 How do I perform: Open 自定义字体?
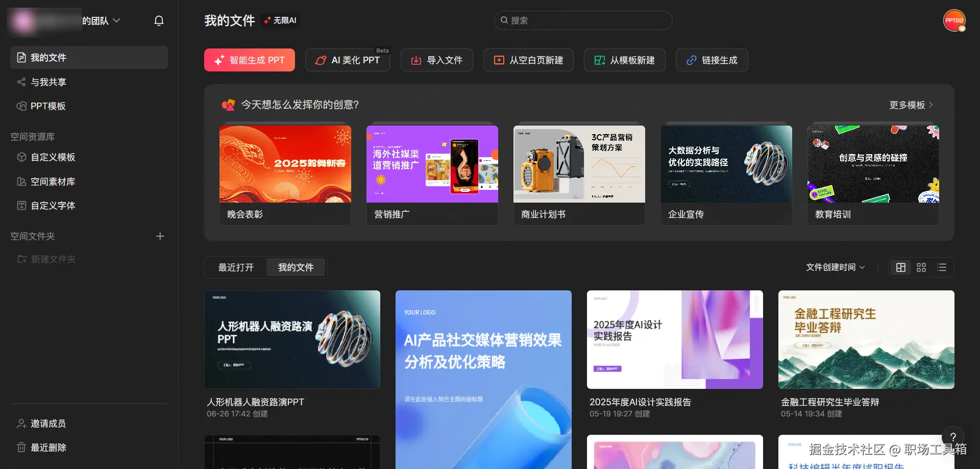point(89,206)
